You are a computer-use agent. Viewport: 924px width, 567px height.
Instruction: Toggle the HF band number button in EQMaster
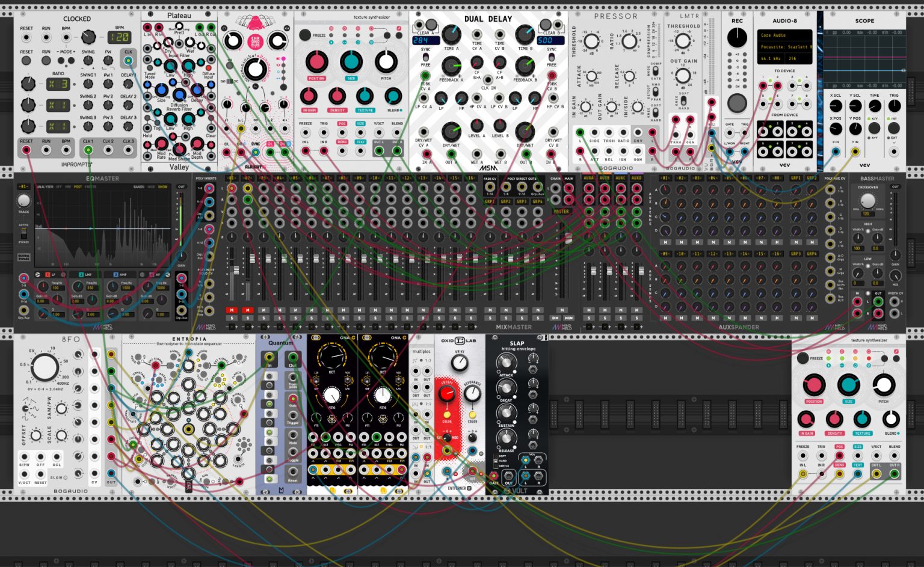(151, 275)
